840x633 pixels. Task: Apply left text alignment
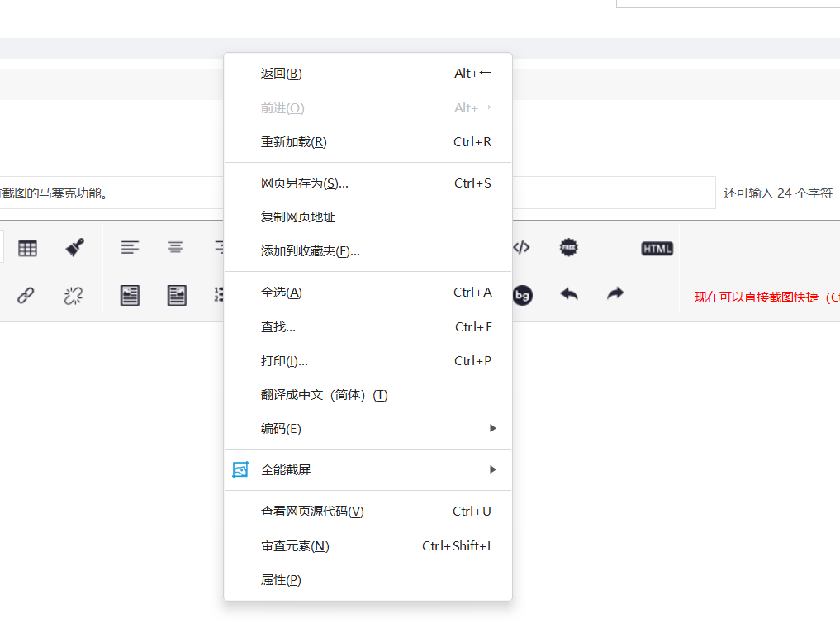(130, 248)
